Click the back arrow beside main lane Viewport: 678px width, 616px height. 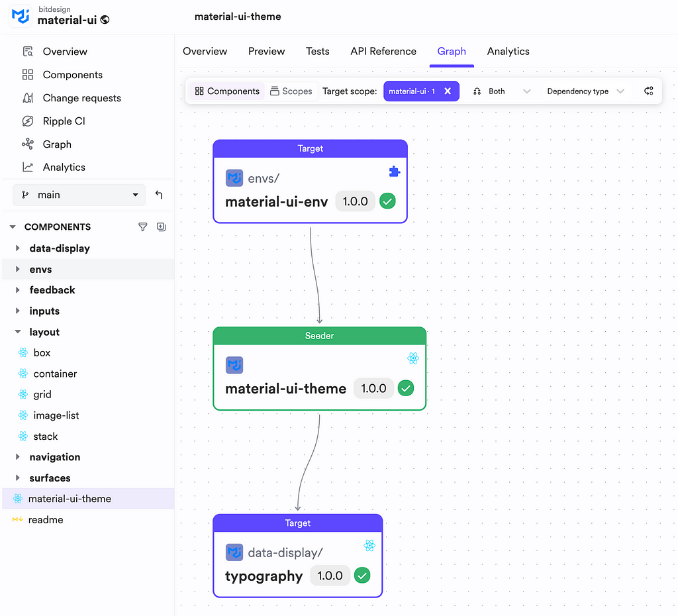[159, 195]
